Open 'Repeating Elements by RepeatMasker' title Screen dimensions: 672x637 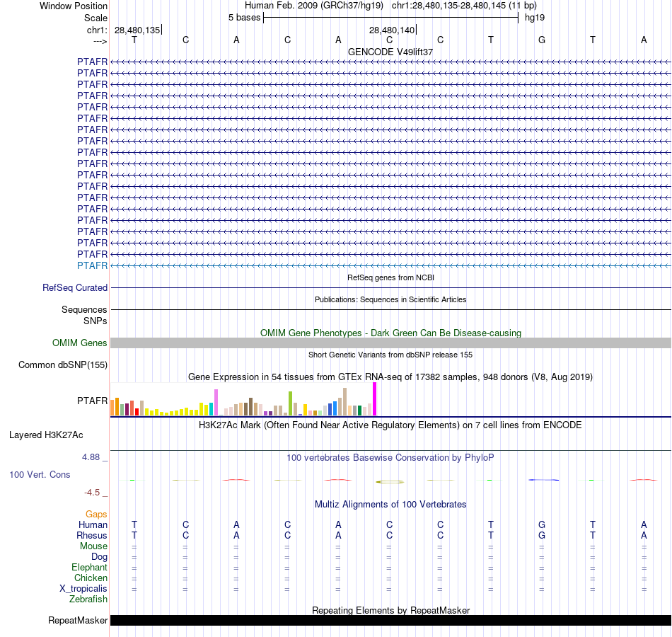[x=390, y=610]
